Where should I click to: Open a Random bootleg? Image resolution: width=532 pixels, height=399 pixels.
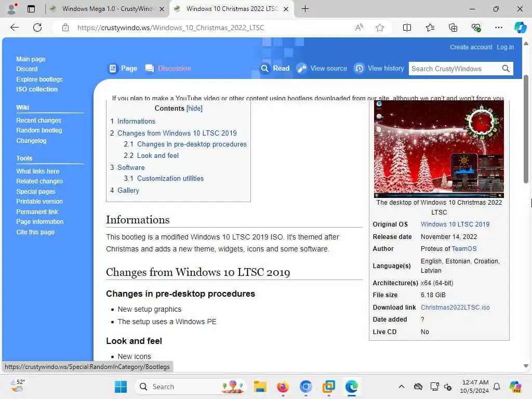39,130
